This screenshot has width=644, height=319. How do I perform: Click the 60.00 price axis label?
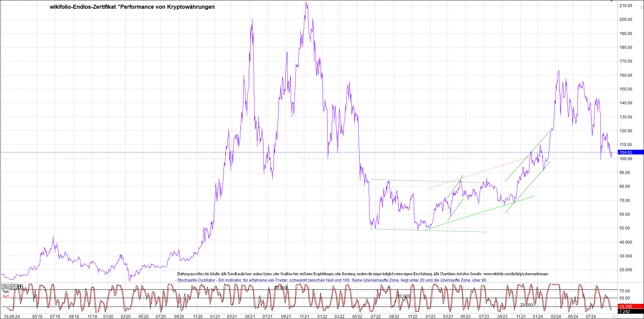625,214
